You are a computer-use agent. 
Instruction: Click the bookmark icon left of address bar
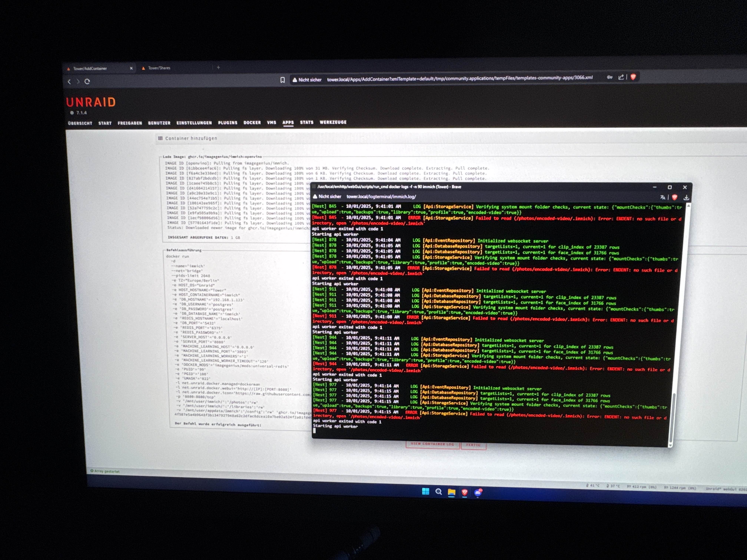tap(283, 80)
